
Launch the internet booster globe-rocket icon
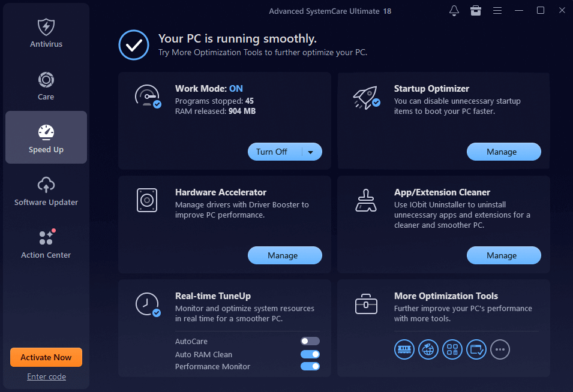pyautogui.click(x=428, y=349)
